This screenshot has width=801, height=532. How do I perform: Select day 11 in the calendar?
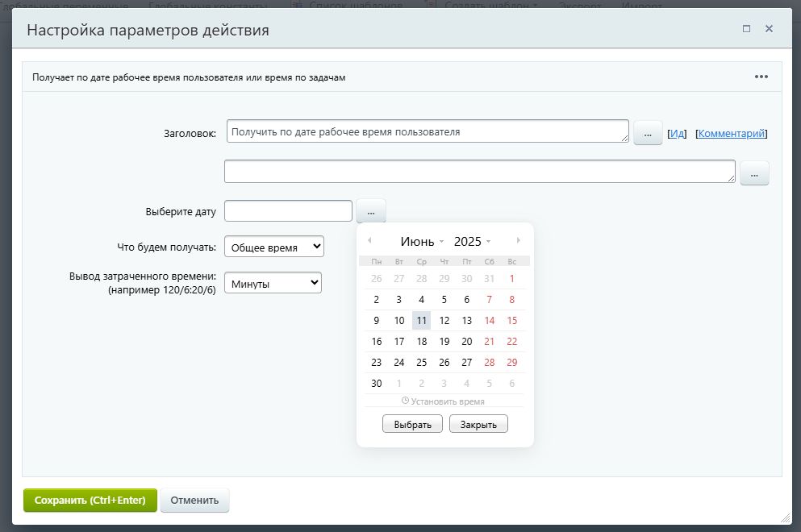(421, 320)
